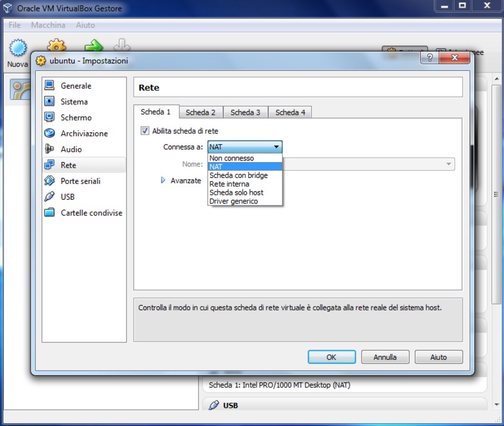
Task: Click the USB icon in details pane
Action: click(214, 405)
